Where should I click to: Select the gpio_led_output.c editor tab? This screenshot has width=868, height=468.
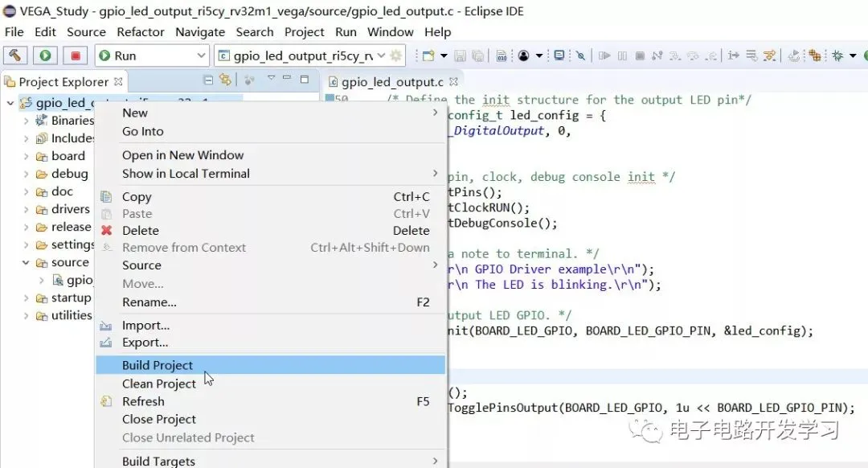pos(392,82)
